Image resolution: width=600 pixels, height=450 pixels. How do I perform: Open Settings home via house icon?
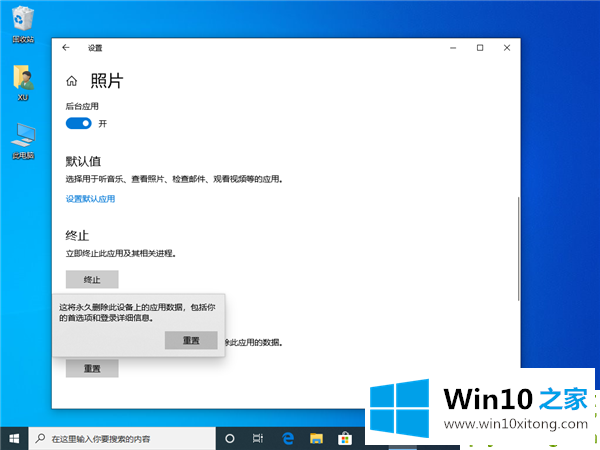[72, 81]
